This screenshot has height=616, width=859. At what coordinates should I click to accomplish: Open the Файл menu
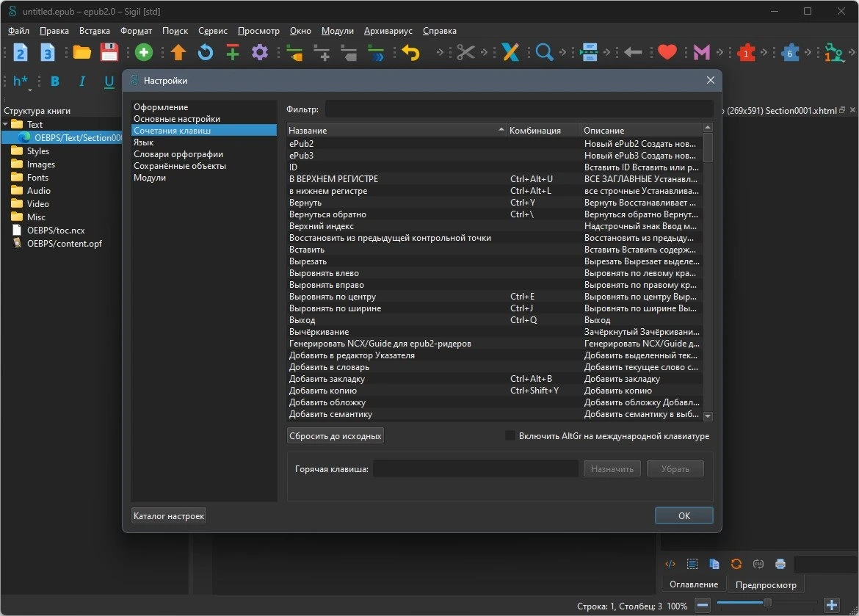[x=18, y=31]
